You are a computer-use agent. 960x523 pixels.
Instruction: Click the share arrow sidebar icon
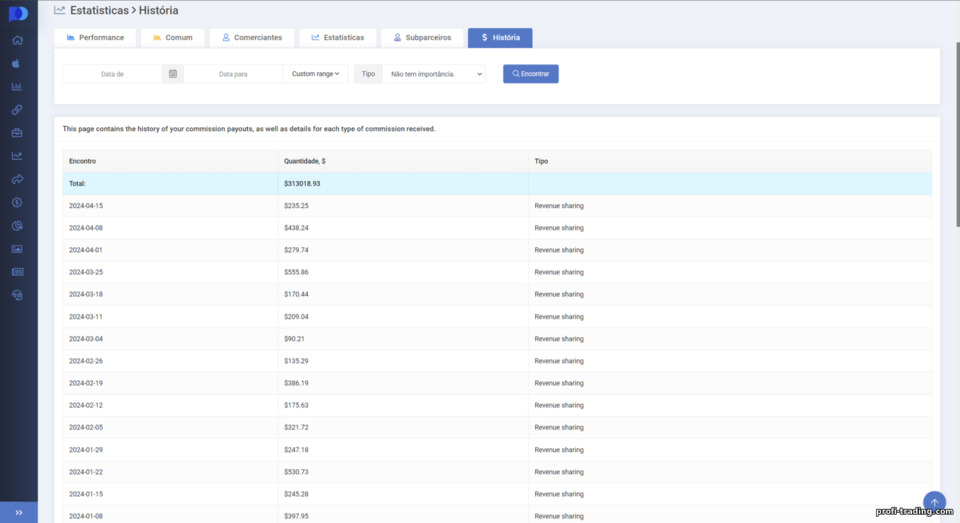click(17, 179)
